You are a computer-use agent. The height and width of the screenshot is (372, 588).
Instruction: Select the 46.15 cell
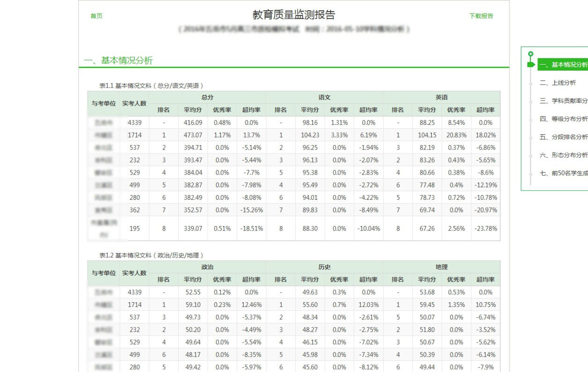(x=310, y=342)
